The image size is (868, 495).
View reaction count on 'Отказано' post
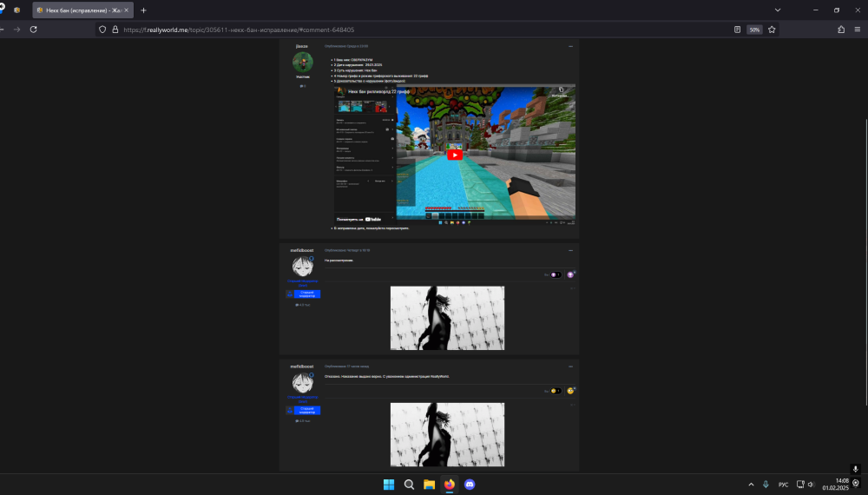tap(556, 391)
